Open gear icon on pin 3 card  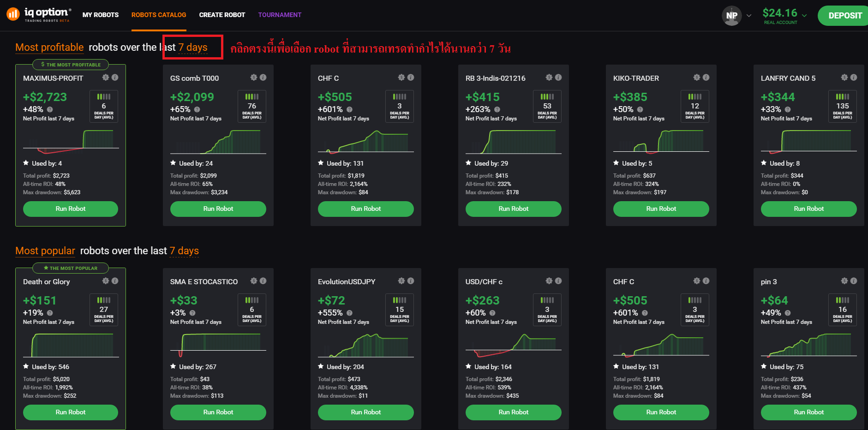844,281
